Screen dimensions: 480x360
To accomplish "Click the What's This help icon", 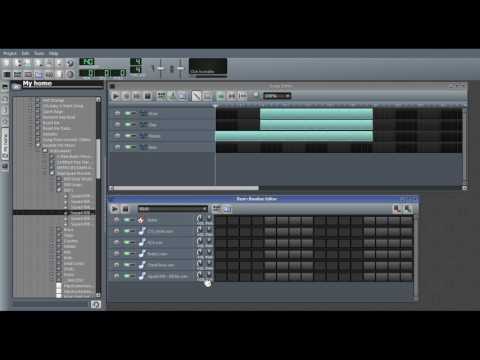I will tap(70, 63).
